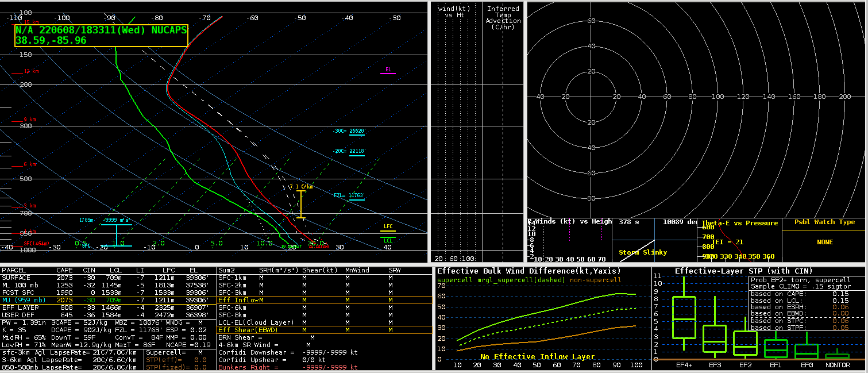Image resolution: width=868 pixels, height=373 pixels.
Task: Click the SFC-2km row in kinematics table
Action: click(325, 285)
